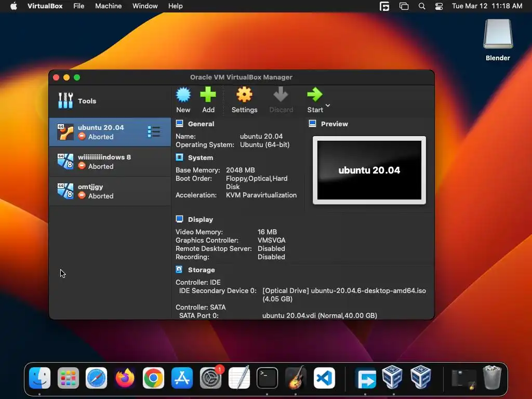Launch Firefox from the dock
The height and width of the screenshot is (399, 532).
[x=125, y=378]
